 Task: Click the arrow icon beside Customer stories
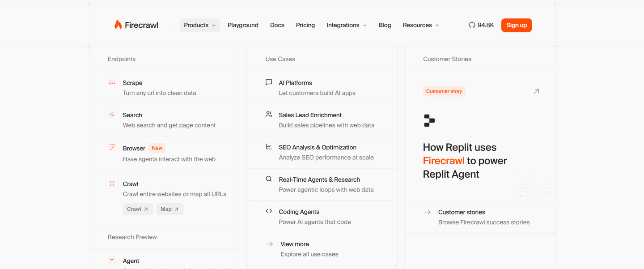[x=428, y=212]
